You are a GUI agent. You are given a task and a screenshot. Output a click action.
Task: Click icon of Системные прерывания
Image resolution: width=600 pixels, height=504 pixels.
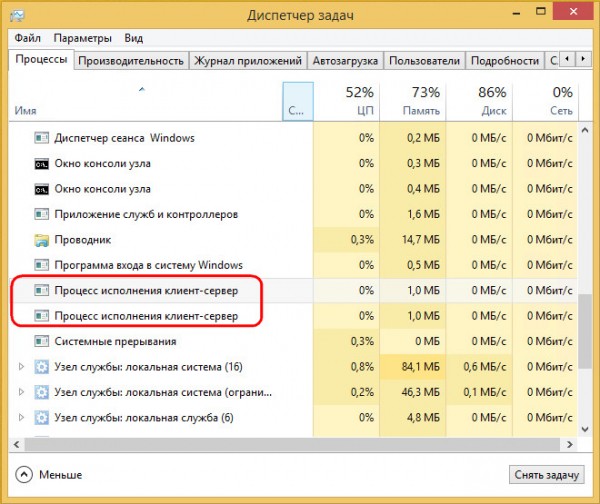click(41, 341)
